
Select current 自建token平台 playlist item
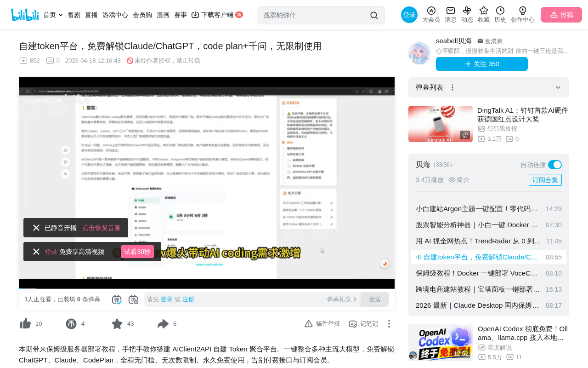point(489,257)
